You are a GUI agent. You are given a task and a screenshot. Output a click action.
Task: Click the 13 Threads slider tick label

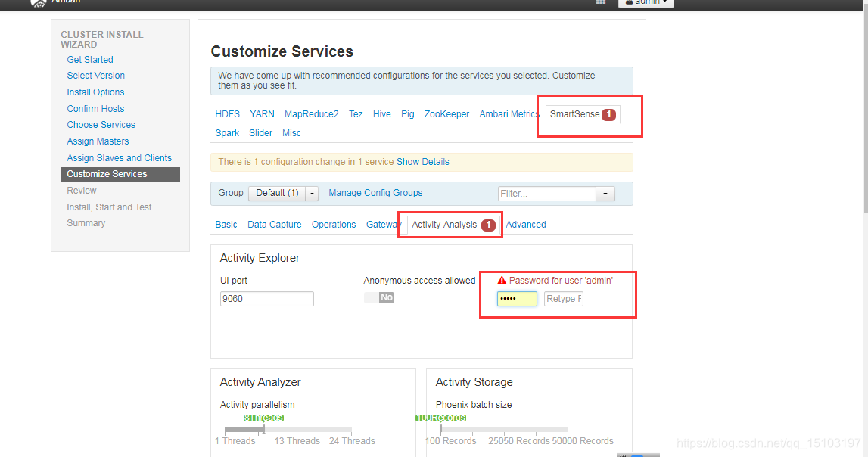click(297, 441)
